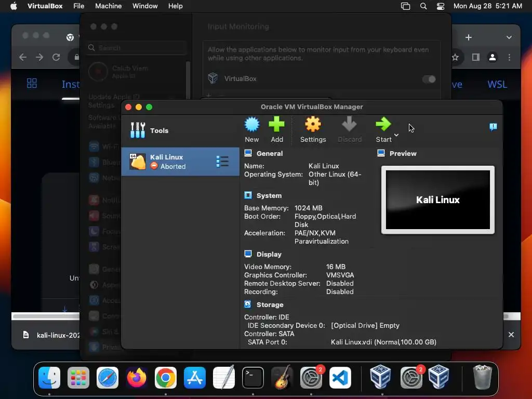This screenshot has width=532, height=399.
Task: Click the grid icon on Kali page
Action: pos(32,83)
